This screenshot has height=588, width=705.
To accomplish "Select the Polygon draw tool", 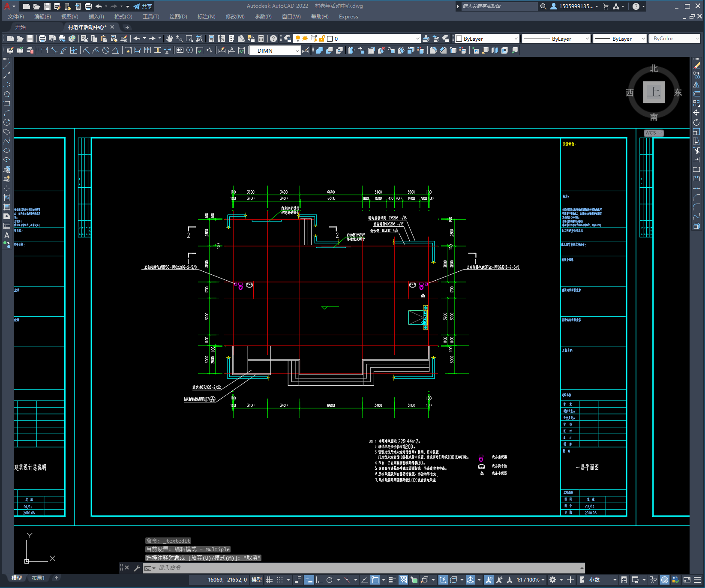I will click(x=7, y=94).
